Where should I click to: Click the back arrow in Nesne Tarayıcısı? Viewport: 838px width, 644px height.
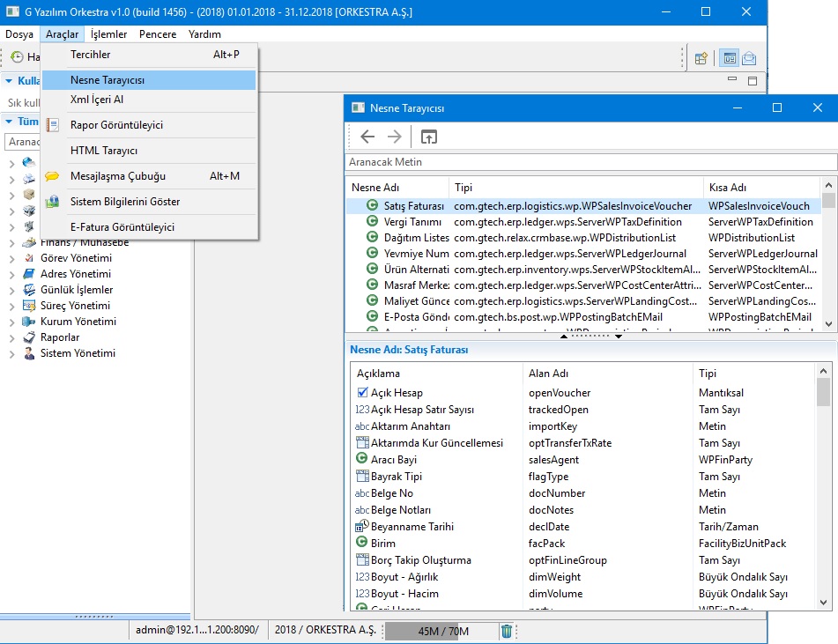[x=368, y=137]
